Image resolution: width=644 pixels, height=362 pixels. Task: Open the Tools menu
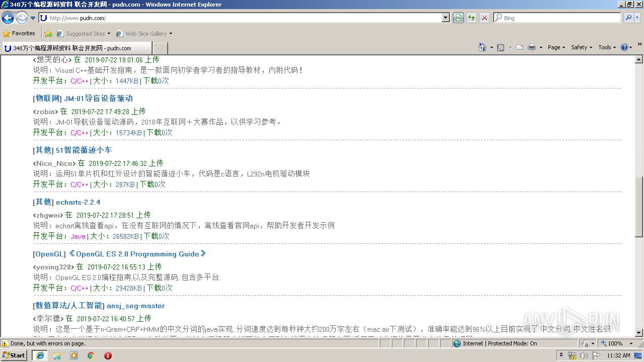pos(607,47)
